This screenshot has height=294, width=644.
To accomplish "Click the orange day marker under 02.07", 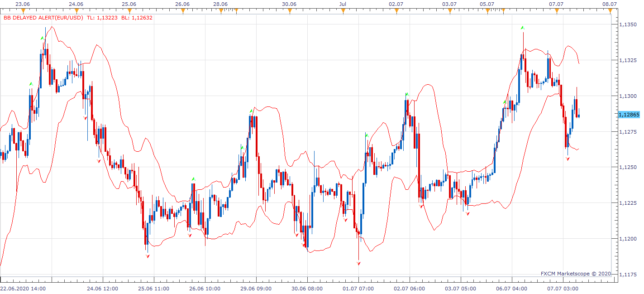I will click(396, 10).
